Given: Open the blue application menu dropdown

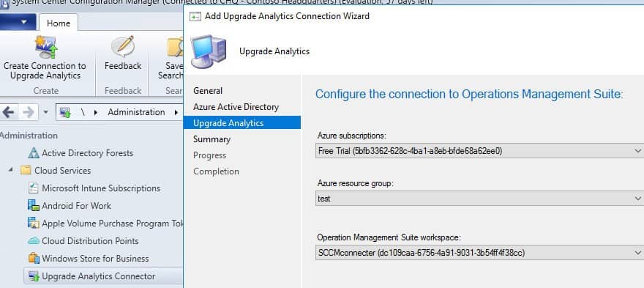Looking at the screenshot, I should 18,21.
